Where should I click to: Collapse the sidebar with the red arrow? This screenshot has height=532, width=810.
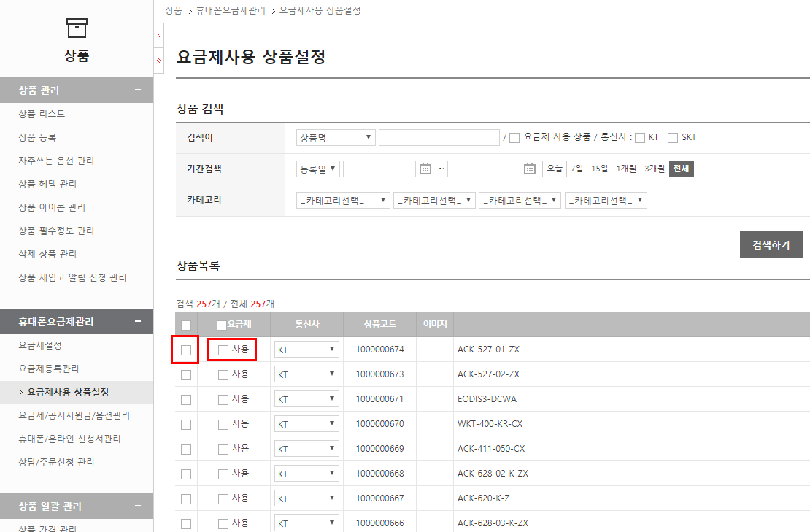[159, 35]
